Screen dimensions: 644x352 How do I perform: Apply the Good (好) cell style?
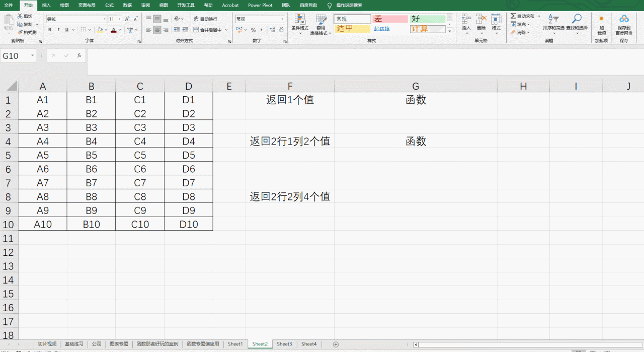point(428,19)
